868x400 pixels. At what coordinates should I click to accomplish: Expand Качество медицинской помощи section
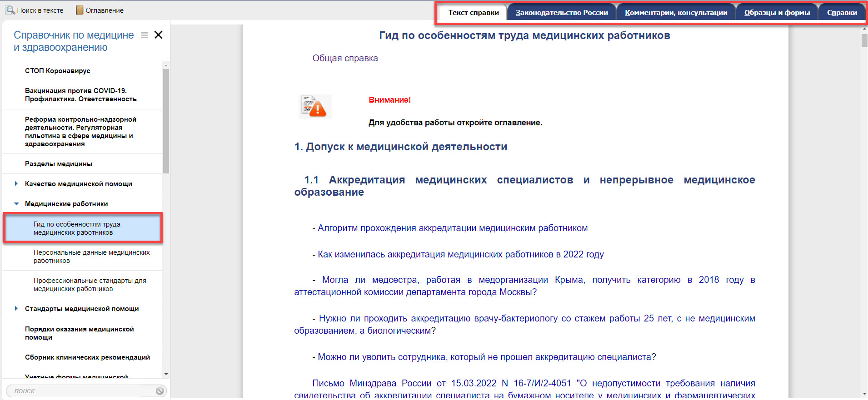click(16, 184)
